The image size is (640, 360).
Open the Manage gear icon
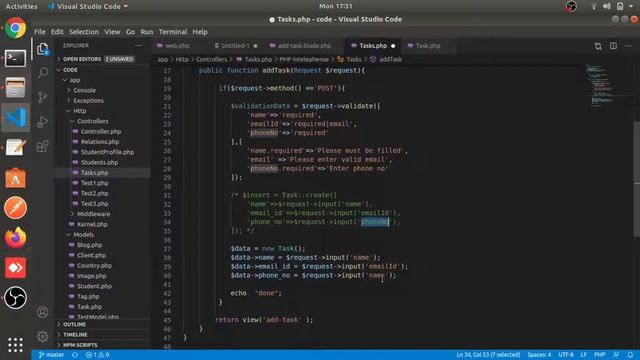pyautogui.click(x=43, y=337)
